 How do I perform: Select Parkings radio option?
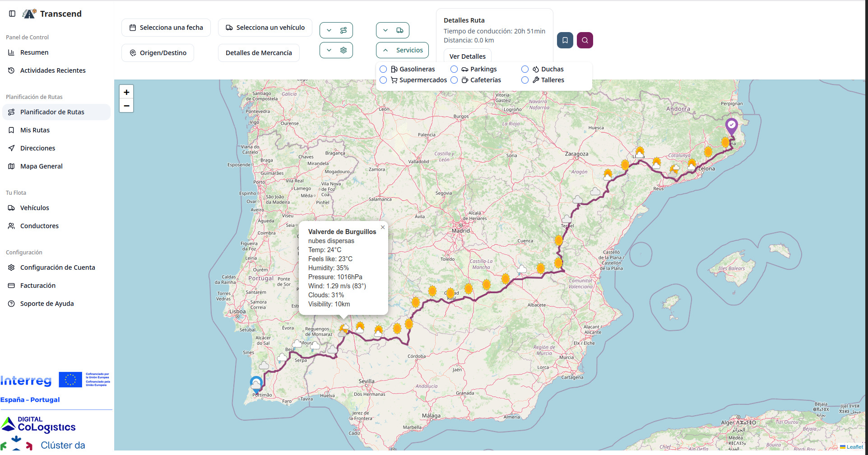tap(454, 69)
